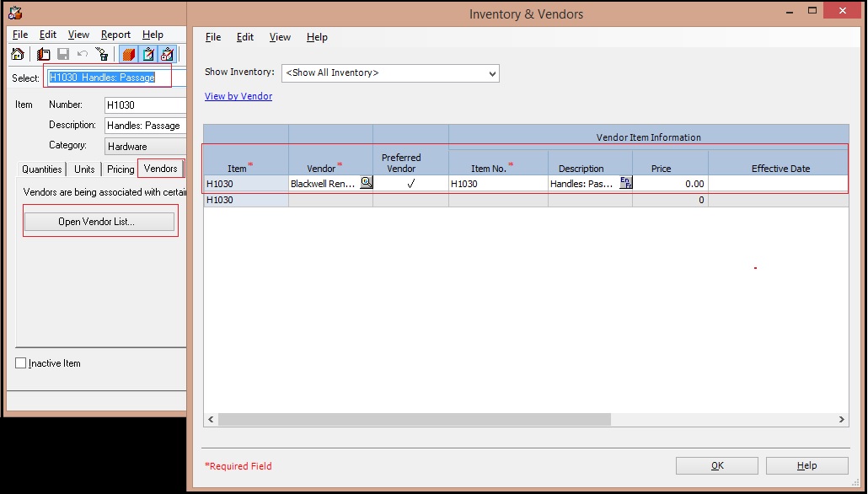Screen dimensions: 868x494
Task: Click the En/Fr language icon in Description
Action: [x=625, y=182]
